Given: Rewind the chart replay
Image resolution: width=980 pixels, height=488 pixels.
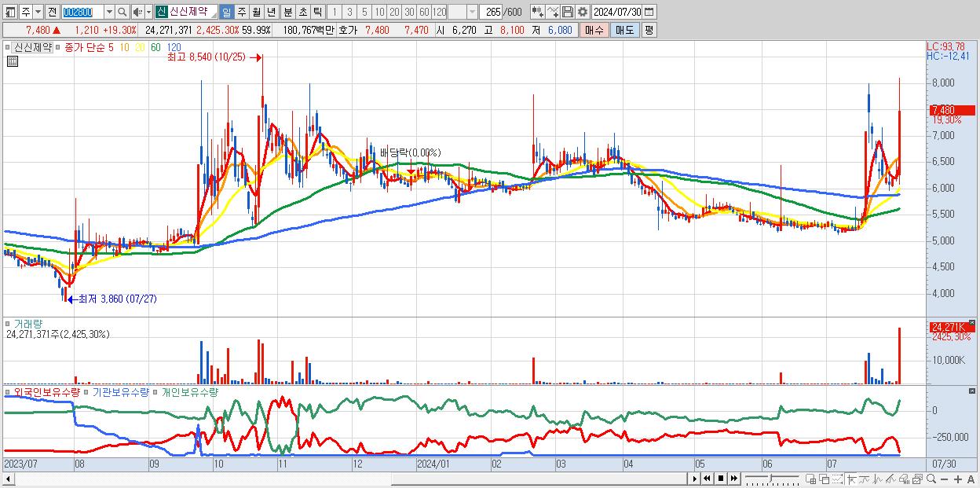Looking at the screenshot, I should click(x=707, y=479).
